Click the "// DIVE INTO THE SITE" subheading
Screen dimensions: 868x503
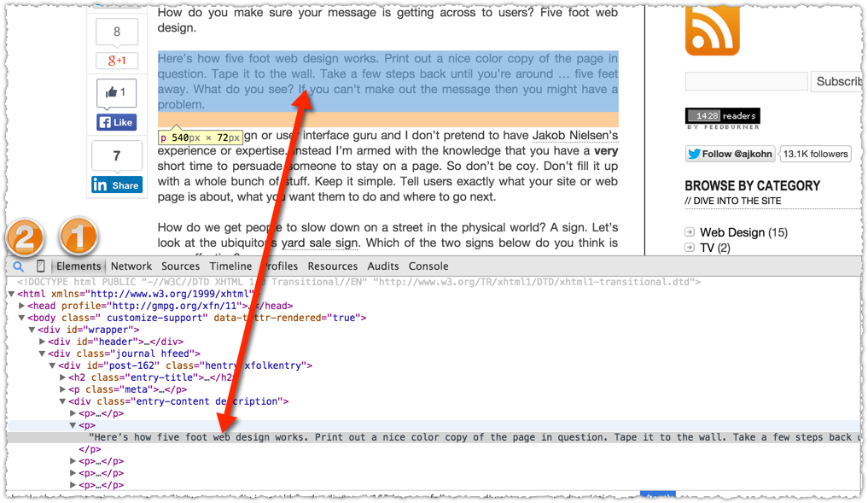(x=733, y=201)
